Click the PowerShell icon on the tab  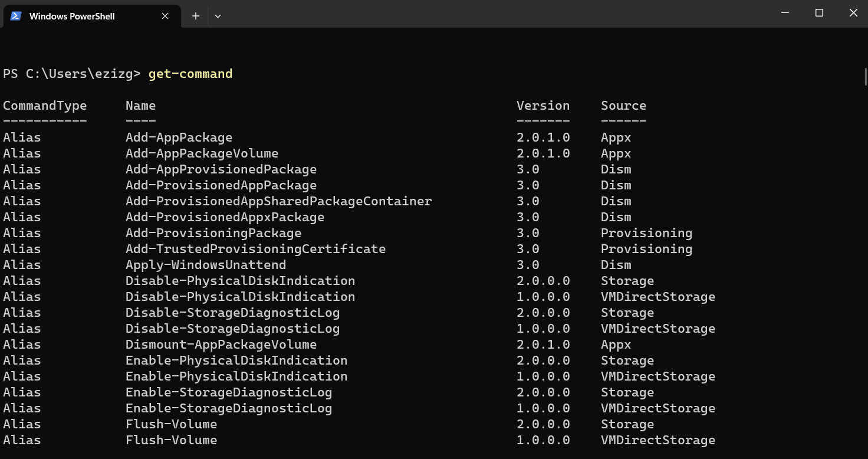(x=16, y=16)
